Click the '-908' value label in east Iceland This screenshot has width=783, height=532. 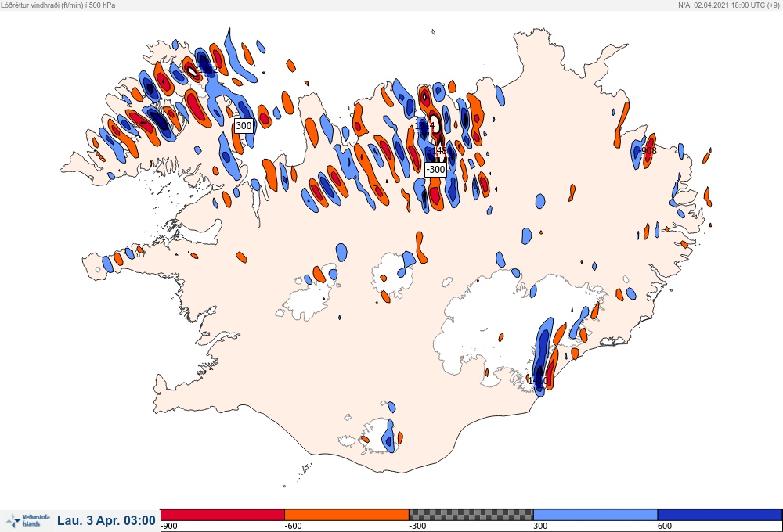[x=648, y=150]
